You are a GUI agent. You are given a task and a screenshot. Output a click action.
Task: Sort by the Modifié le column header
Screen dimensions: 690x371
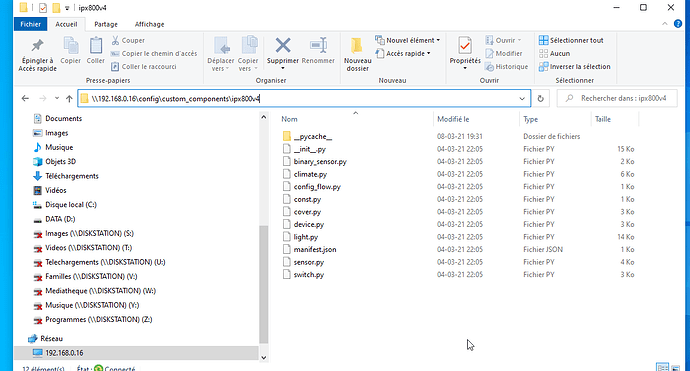(453, 119)
